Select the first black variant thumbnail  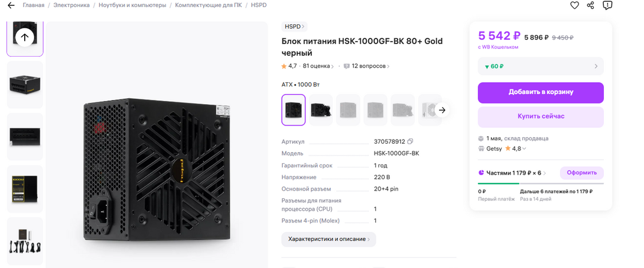tap(294, 110)
